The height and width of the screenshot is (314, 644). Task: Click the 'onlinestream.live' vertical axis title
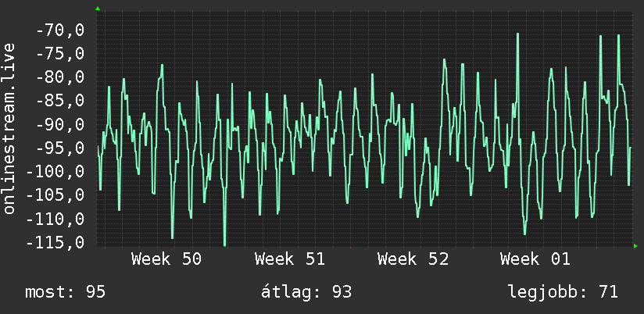pyautogui.click(x=9, y=128)
